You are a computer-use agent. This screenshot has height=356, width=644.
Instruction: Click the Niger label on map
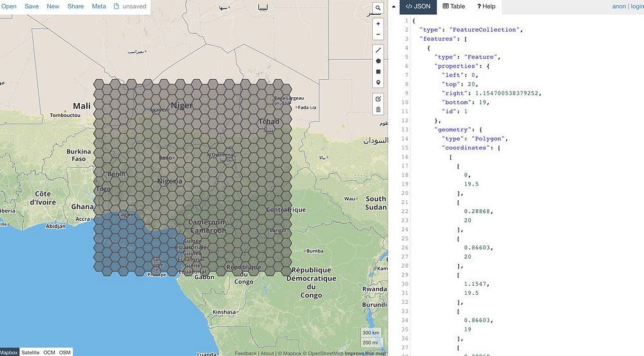coord(182,105)
